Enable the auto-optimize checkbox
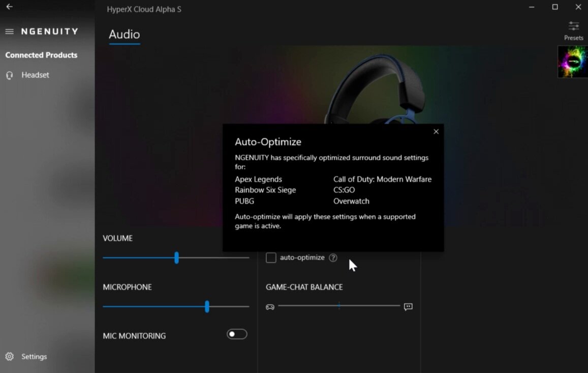The width and height of the screenshot is (588, 373). [271, 257]
